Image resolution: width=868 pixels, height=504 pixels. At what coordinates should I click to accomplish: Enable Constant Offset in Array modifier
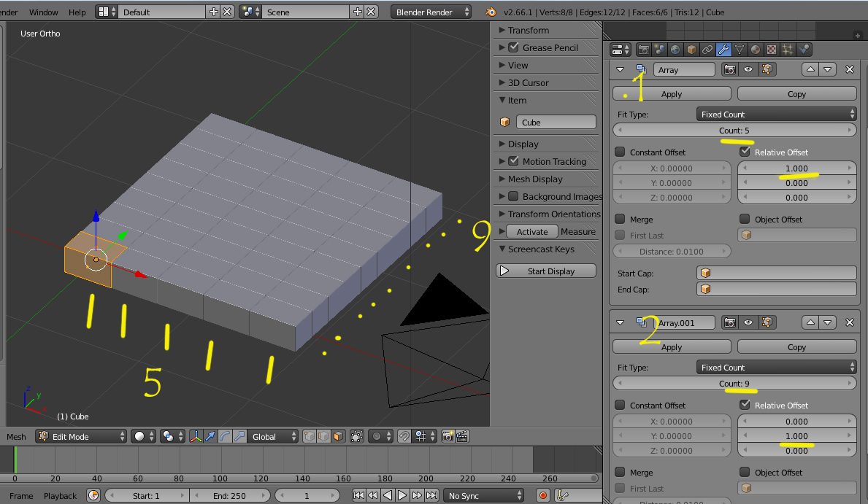pyautogui.click(x=620, y=152)
